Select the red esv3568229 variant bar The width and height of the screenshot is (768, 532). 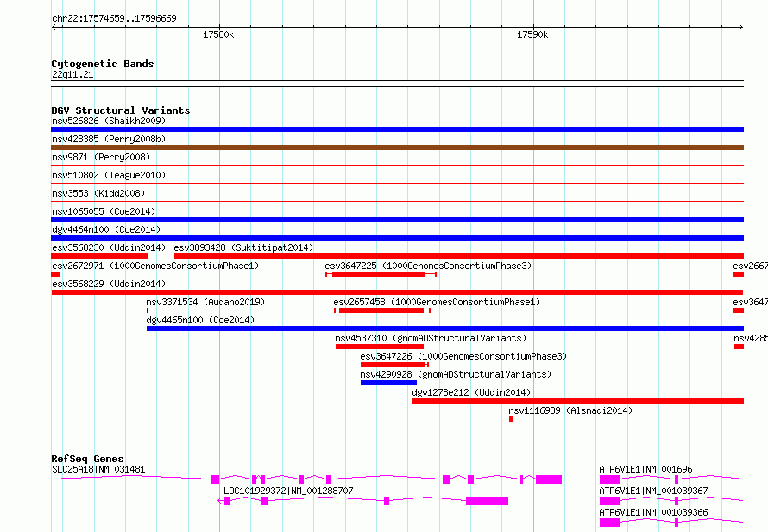point(397,292)
